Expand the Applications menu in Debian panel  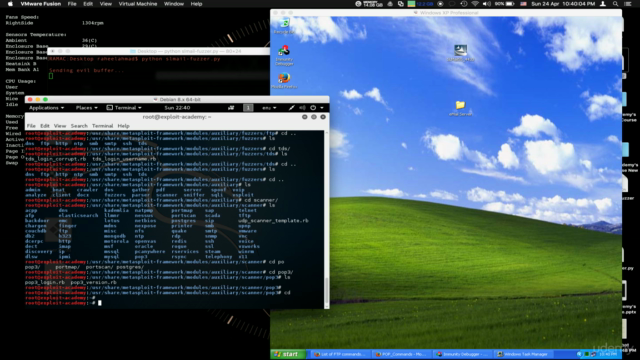46,108
